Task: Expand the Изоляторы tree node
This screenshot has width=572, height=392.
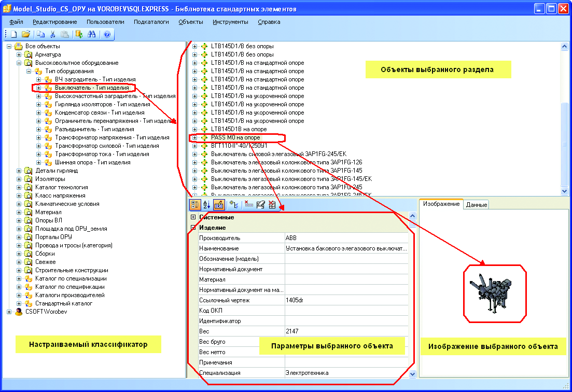Action: click(x=19, y=179)
